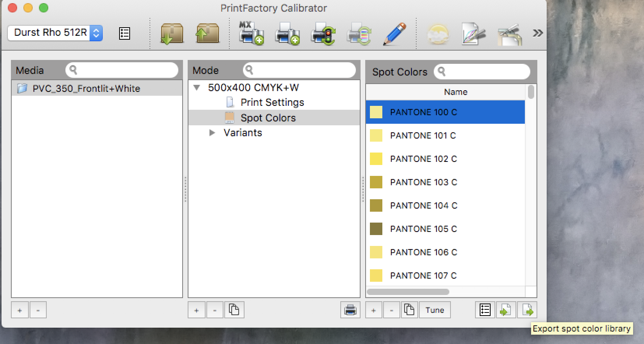Image resolution: width=644 pixels, height=344 pixels.
Task: Collapse the 500x400 CMYK+W mode
Action: point(197,88)
